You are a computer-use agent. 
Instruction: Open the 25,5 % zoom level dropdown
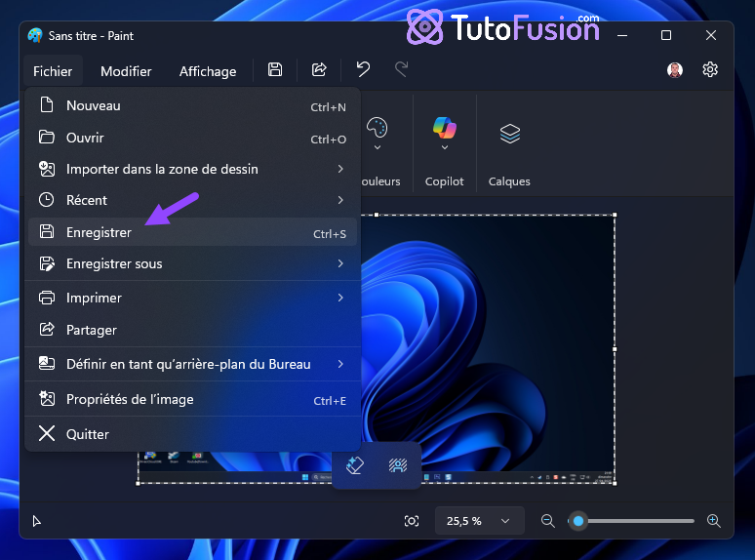coord(479,521)
